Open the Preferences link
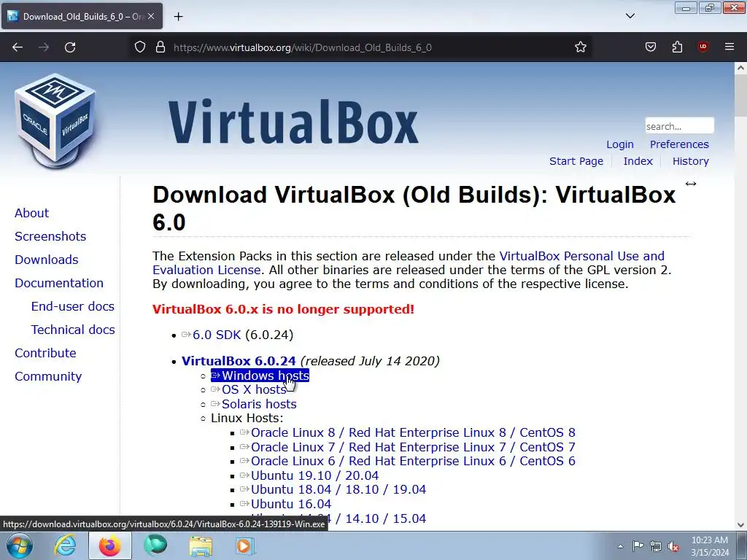The height and width of the screenshot is (560, 747). click(x=679, y=144)
